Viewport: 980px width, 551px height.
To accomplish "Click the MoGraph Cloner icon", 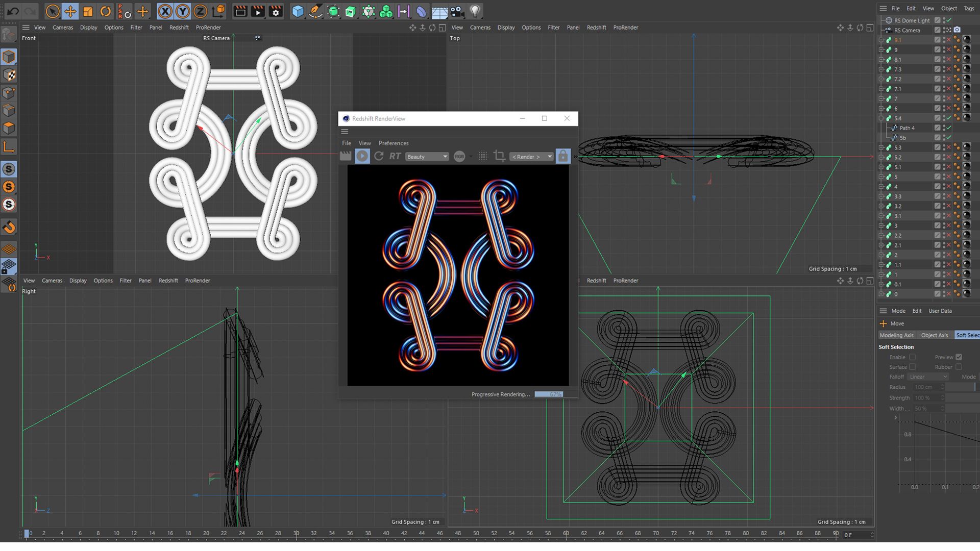I will (386, 11).
